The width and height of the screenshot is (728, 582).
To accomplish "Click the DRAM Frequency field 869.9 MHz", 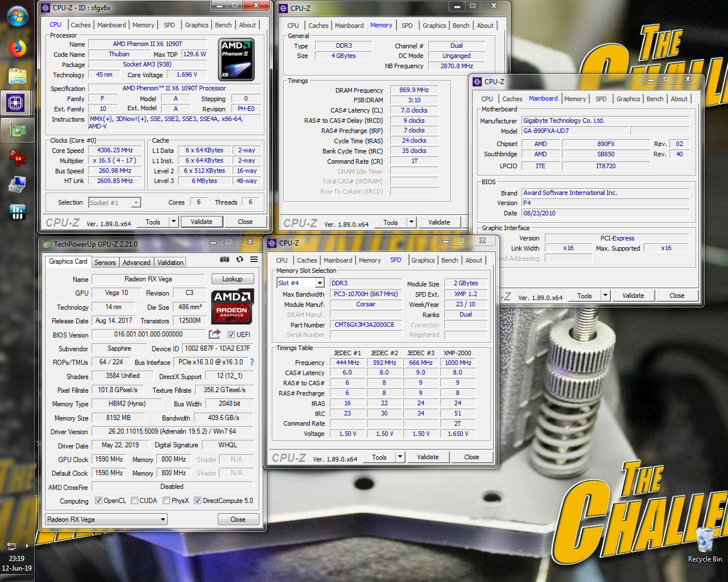I will pos(414,90).
